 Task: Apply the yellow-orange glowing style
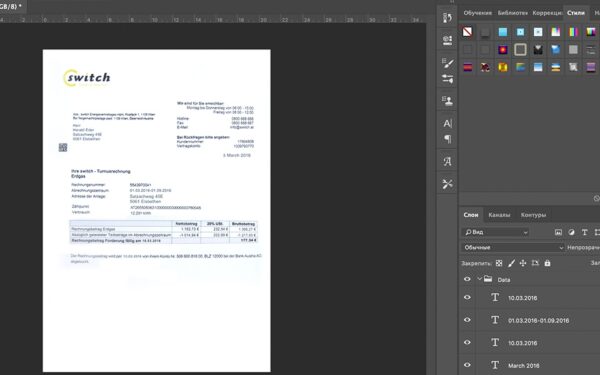click(503, 67)
